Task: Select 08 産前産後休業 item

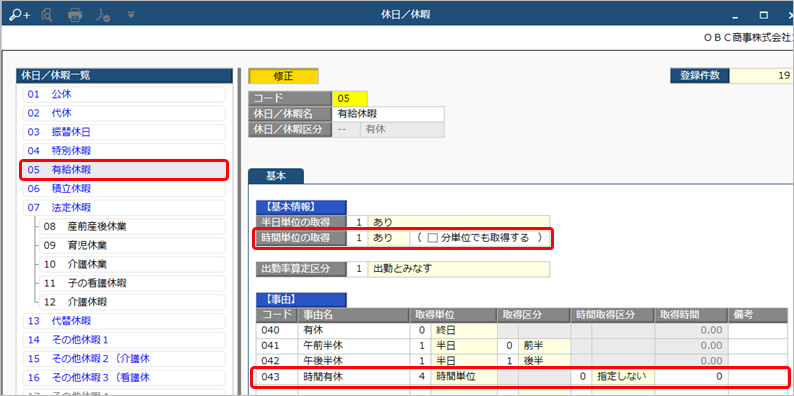Action: [132, 227]
